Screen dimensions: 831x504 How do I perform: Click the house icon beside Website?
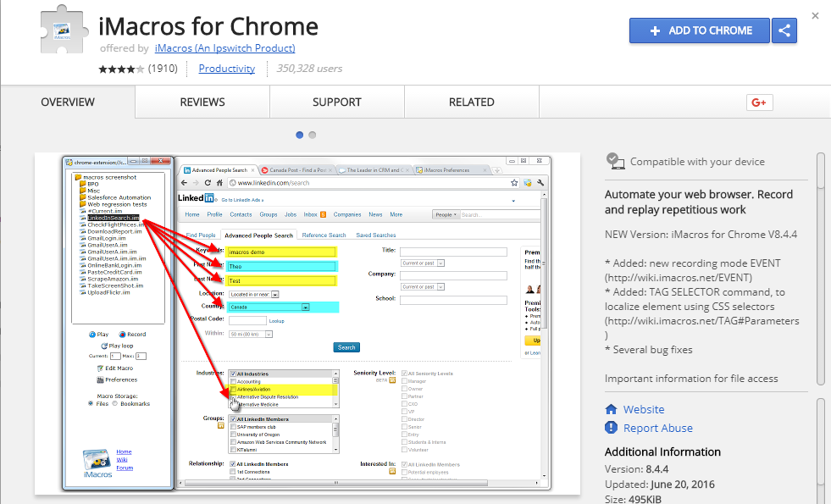pyautogui.click(x=611, y=409)
